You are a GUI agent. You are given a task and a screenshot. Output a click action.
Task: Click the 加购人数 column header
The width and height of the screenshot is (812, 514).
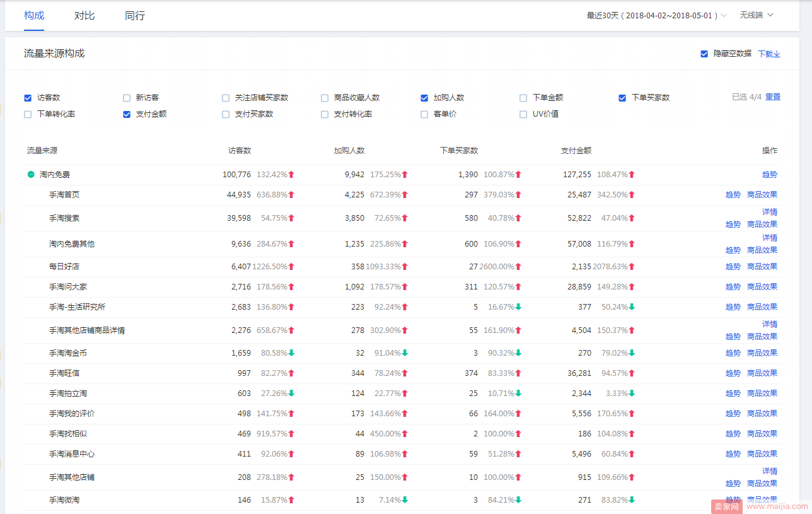click(x=349, y=151)
